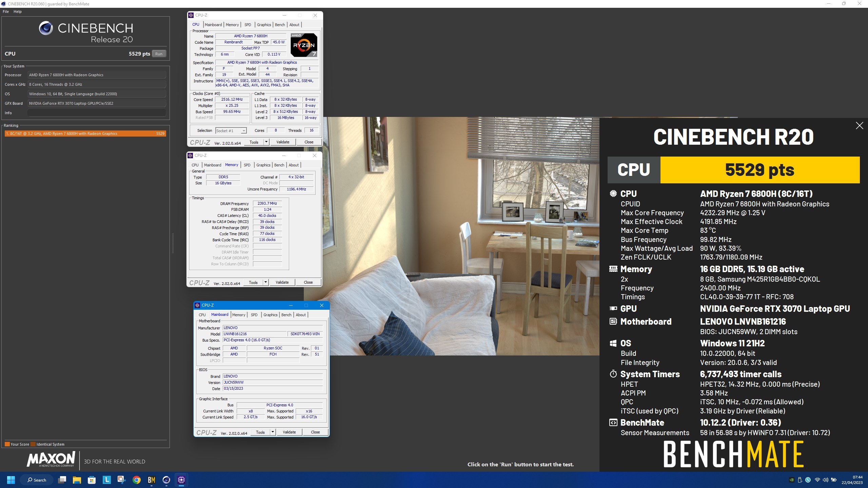
Task: Click the Cinebench title bar app icon
Action: (4, 4)
